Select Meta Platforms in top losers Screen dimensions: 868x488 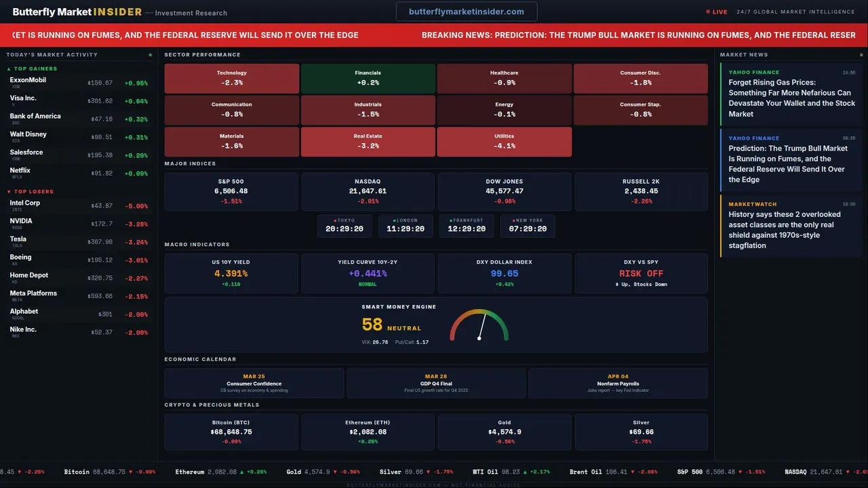pos(79,296)
